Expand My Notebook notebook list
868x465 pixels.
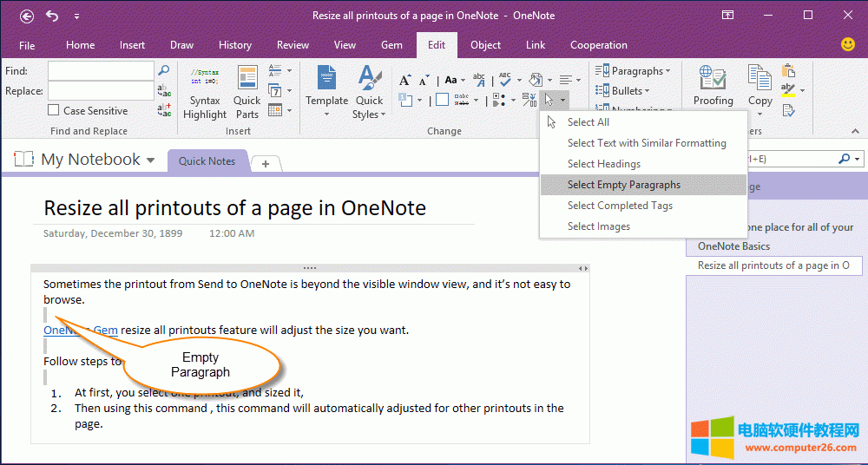(151, 160)
